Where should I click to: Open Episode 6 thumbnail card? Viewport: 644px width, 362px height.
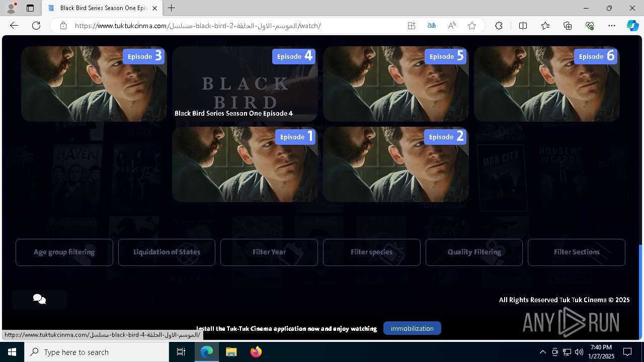[547, 84]
